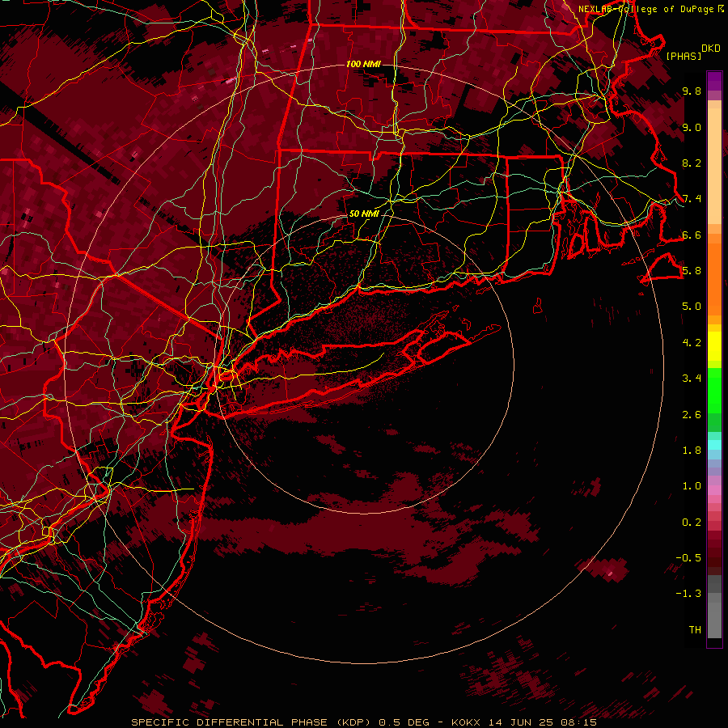Select the 8.2 value on color scale

coord(692,163)
